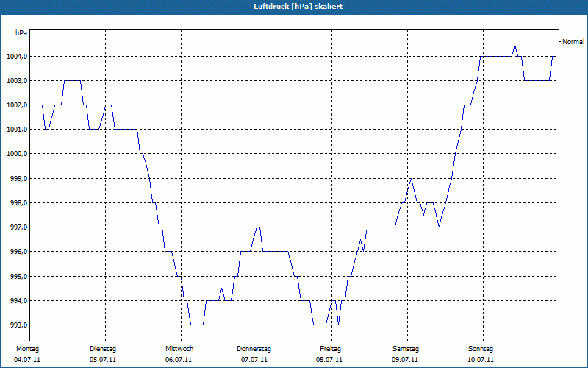Image resolution: width=588 pixels, height=368 pixels.
Task: Click the date 08.07.11
Action: pos(329,360)
